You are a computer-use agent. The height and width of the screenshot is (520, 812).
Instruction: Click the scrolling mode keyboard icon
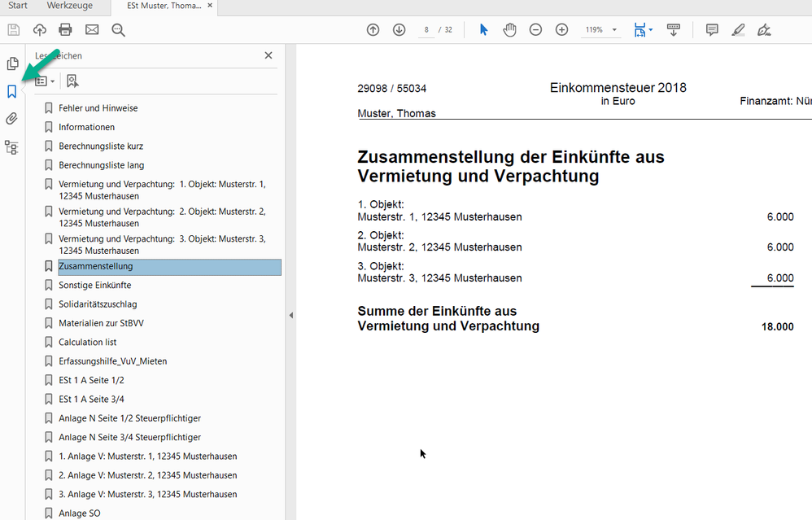tap(673, 29)
